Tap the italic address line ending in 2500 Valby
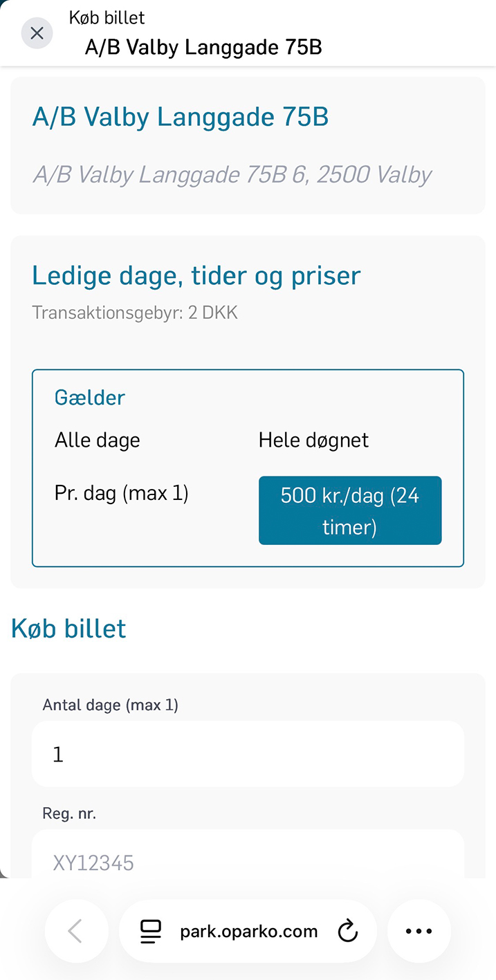Image resolution: width=496 pixels, height=980 pixels. [x=232, y=174]
